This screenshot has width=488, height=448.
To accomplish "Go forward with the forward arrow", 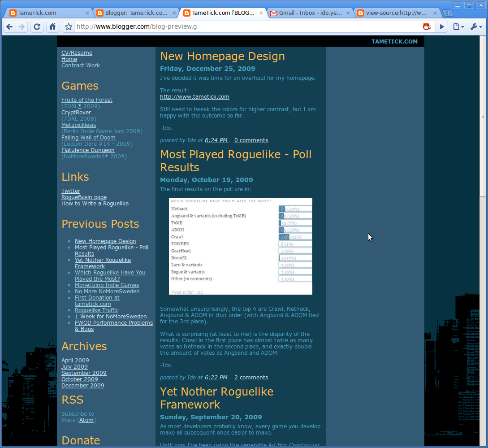I will (21, 27).
